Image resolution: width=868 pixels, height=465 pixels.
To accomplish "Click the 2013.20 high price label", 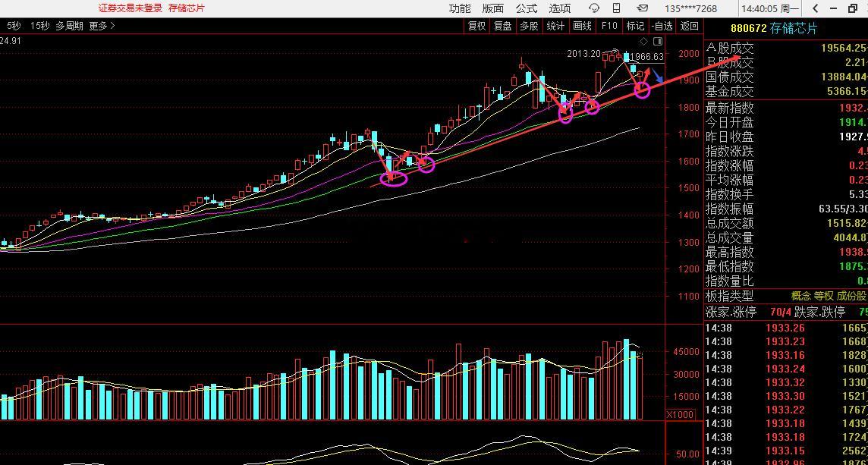I will (x=583, y=54).
